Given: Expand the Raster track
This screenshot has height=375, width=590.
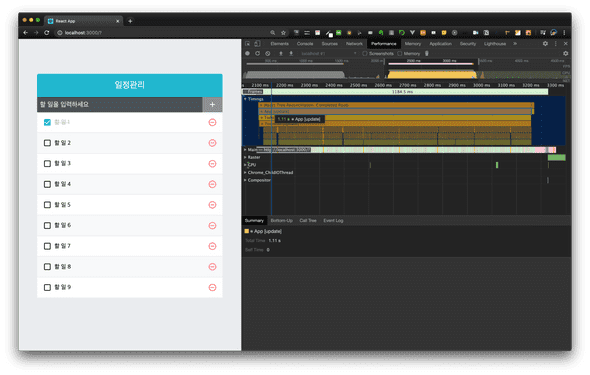Looking at the screenshot, I should (x=245, y=157).
